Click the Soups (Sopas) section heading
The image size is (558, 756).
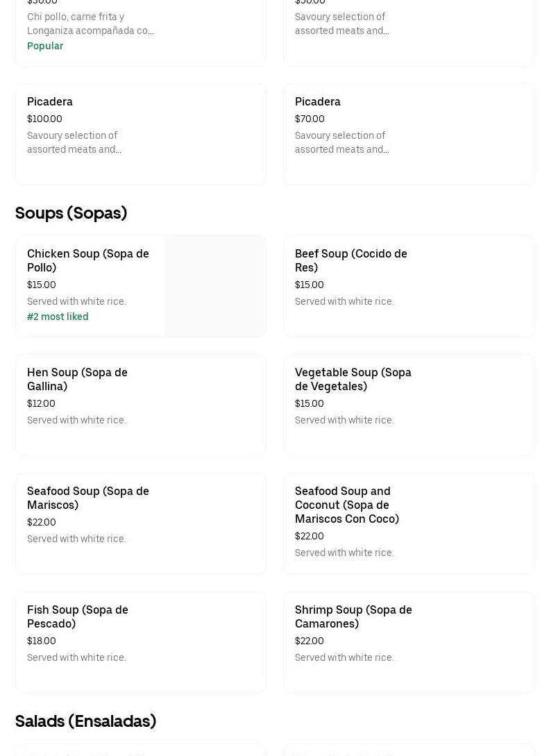[71, 212]
